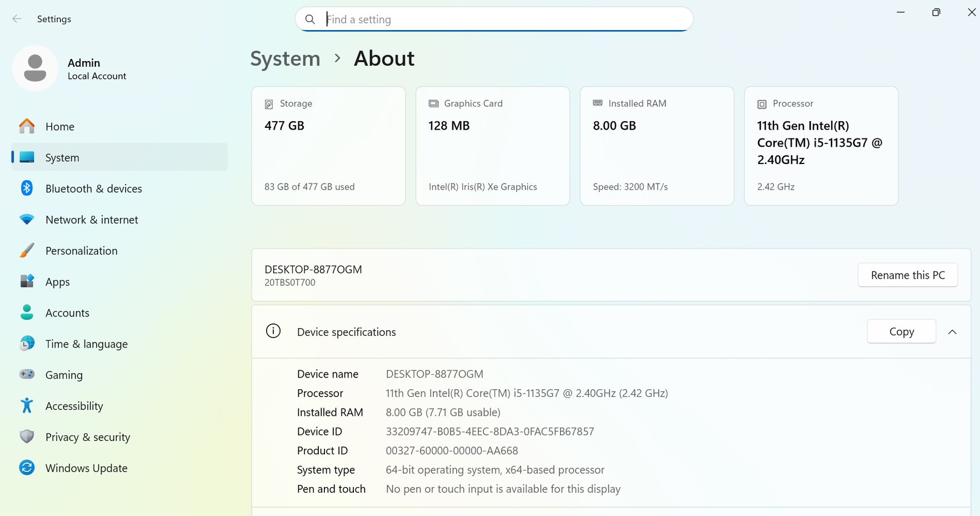Open Windows Update section
Screen dimensions: 980x516
pos(86,468)
